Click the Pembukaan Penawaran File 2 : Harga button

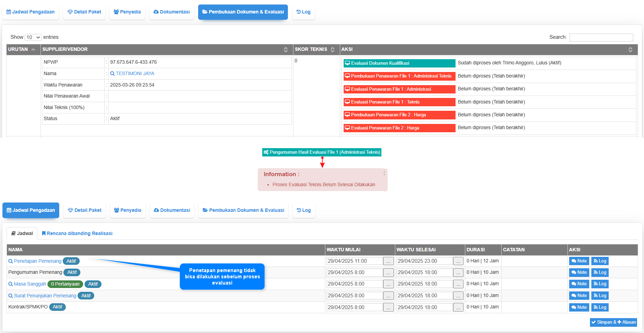399,115
